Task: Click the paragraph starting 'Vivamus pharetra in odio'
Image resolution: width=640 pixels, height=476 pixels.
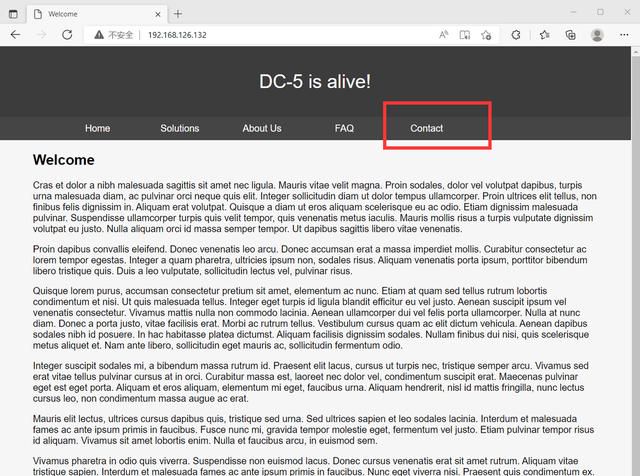Action: pos(313,466)
